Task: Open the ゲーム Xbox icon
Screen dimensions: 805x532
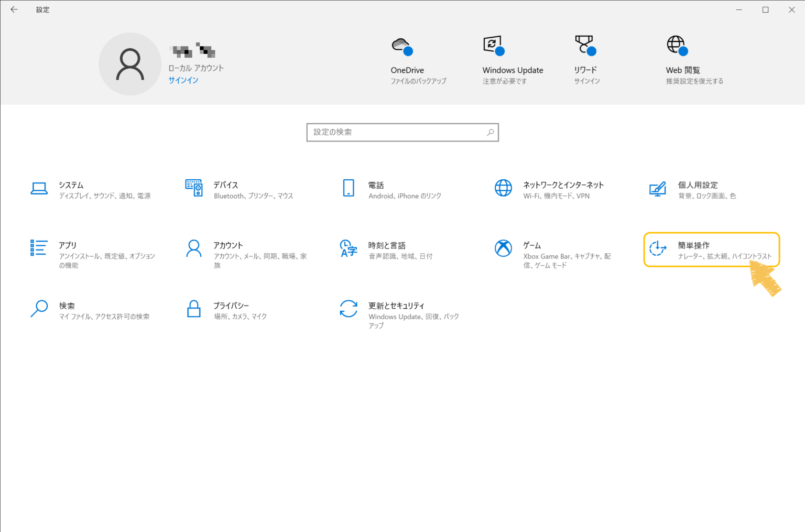Action: tap(503, 248)
